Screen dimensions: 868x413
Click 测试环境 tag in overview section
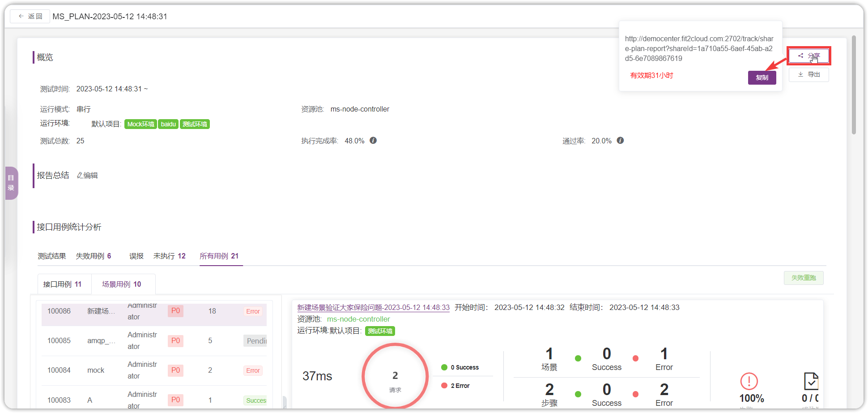[195, 124]
